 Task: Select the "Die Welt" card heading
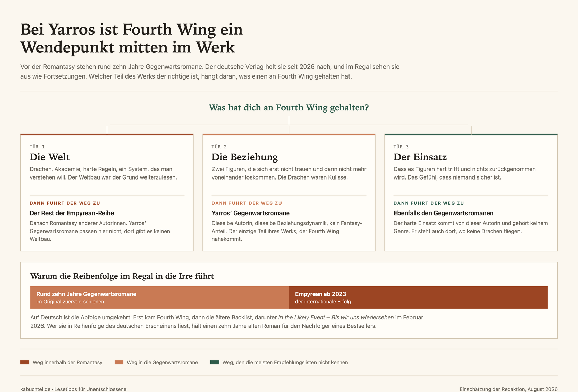click(50, 157)
